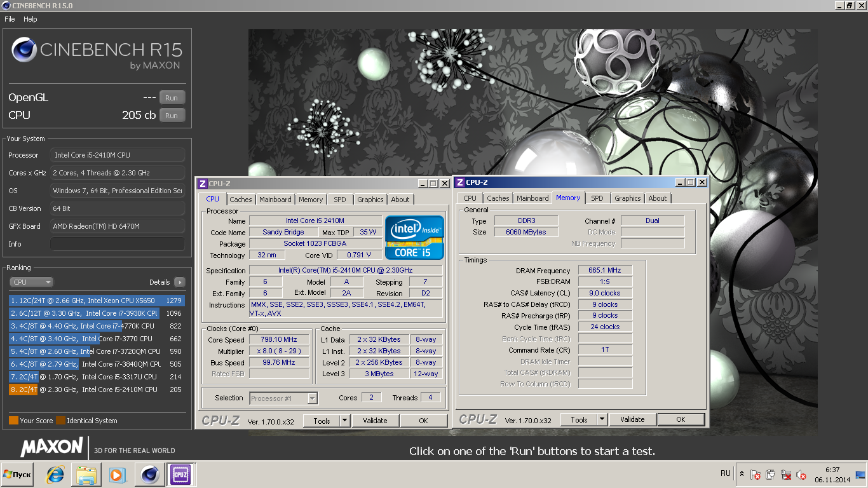Open the File menu

coord(10,19)
